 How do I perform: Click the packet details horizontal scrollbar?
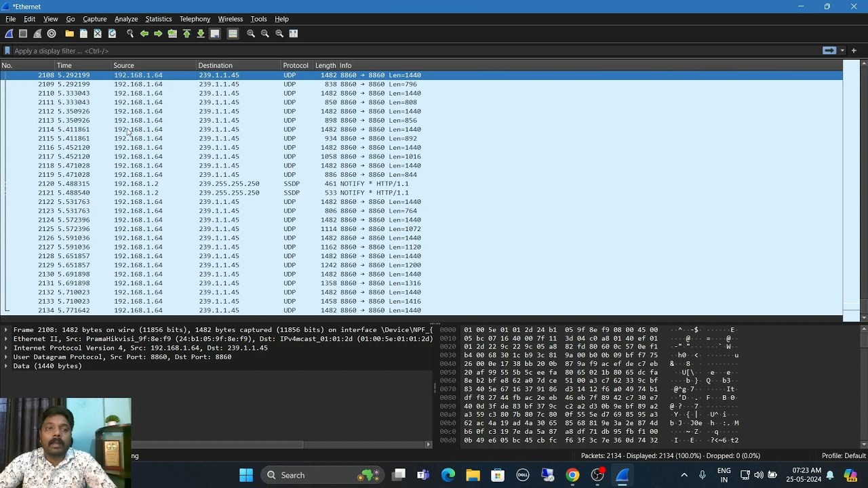point(282,444)
